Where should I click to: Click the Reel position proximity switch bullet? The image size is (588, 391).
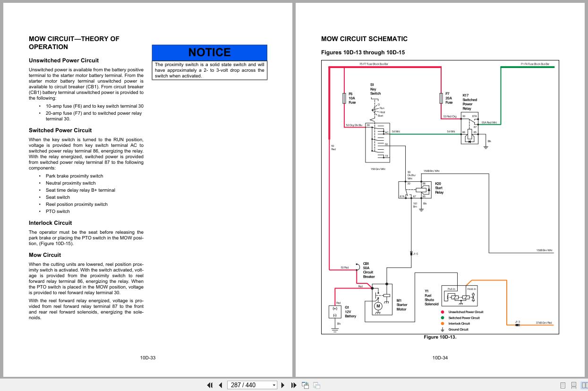[x=77, y=204]
